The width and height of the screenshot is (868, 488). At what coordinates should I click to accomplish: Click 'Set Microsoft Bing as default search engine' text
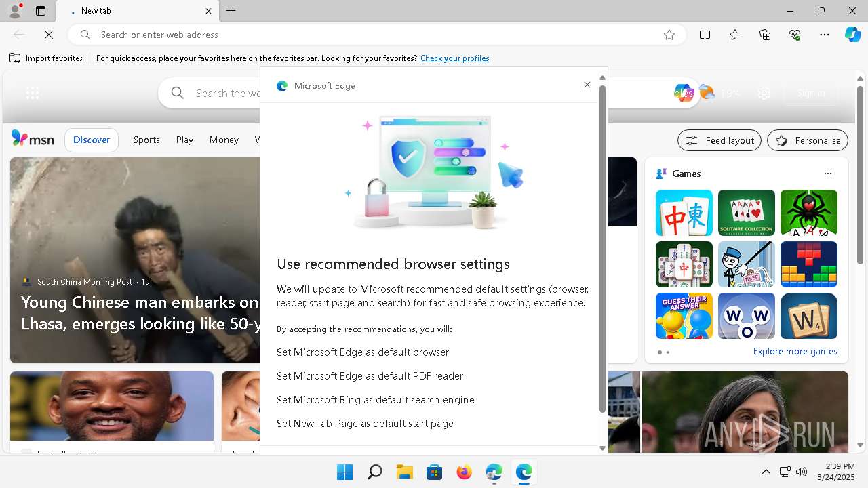tap(376, 400)
